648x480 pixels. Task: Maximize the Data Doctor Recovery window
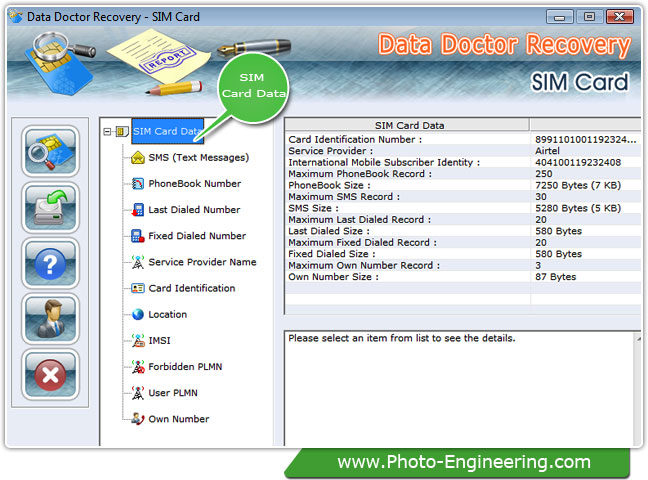pyautogui.click(x=589, y=17)
